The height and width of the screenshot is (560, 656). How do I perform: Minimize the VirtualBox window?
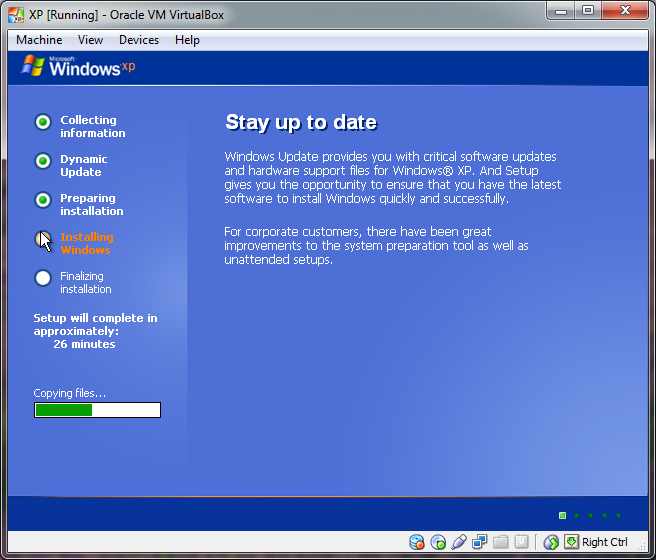(x=561, y=10)
